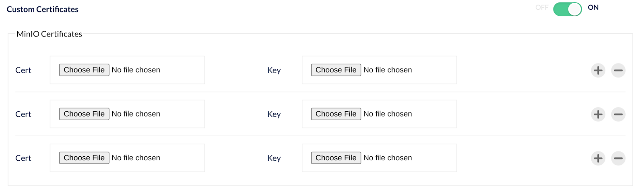Click the plus icon in first certificate row
This screenshot has height=192, width=644.
[x=598, y=70]
